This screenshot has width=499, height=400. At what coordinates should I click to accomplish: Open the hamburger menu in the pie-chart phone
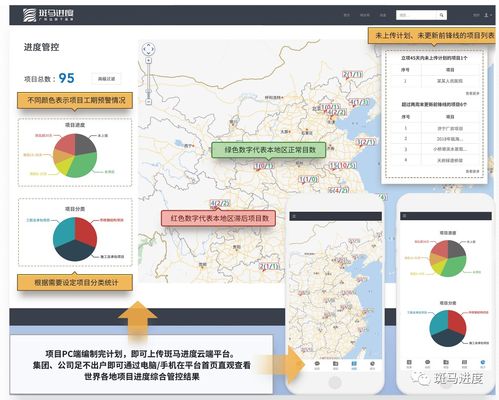click(x=404, y=216)
